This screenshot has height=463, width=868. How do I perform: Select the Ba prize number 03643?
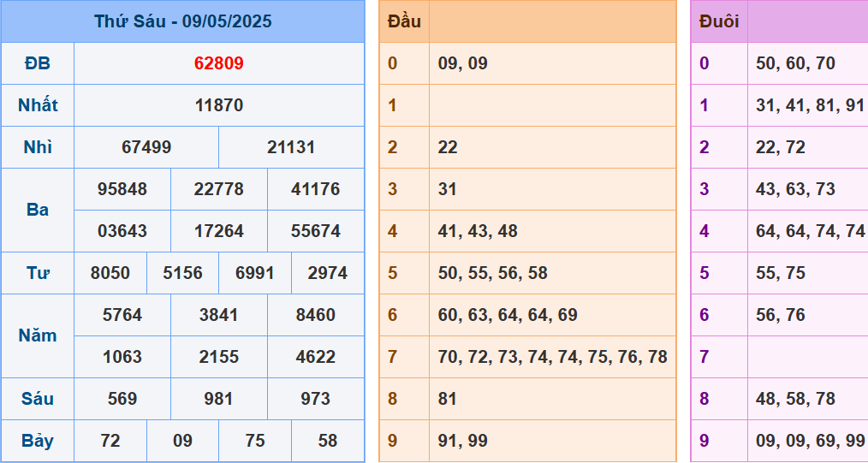(122, 231)
